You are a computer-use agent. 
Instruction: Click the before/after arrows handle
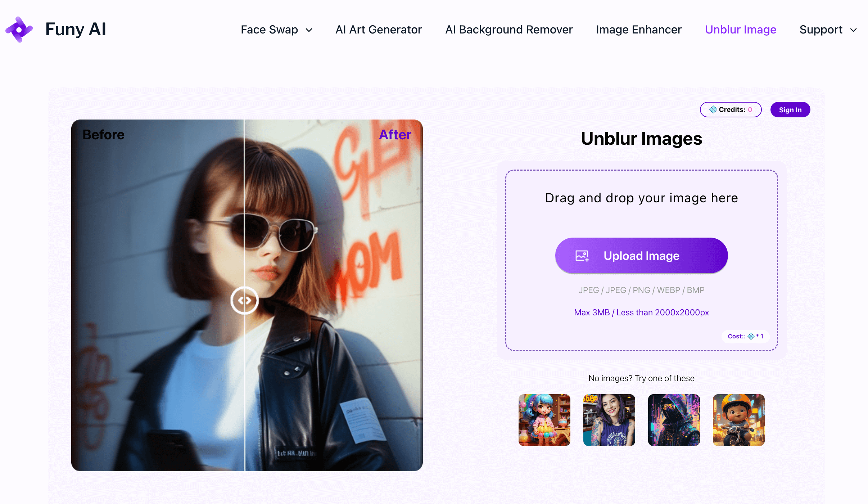[x=244, y=300]
